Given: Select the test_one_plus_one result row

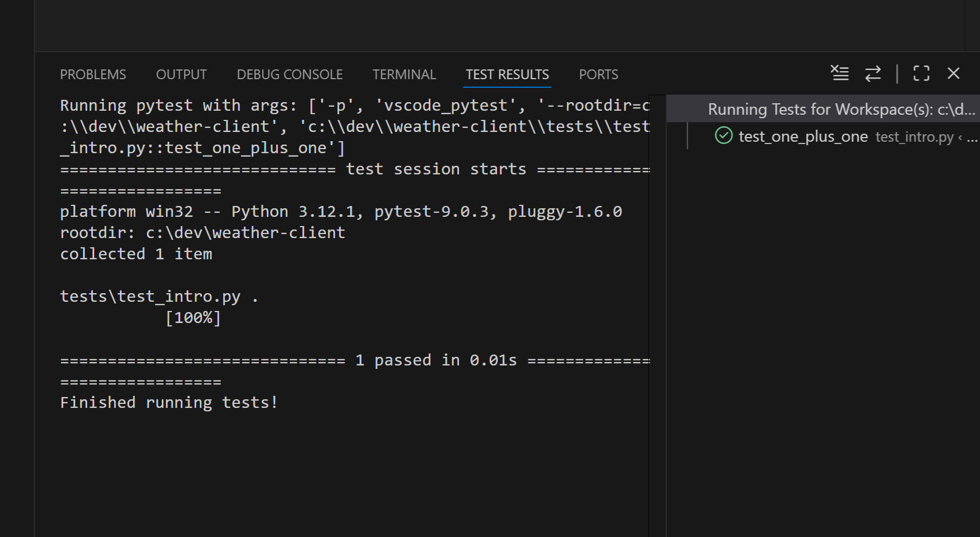Looking at the screenshot, I should [x=823, y=137].
